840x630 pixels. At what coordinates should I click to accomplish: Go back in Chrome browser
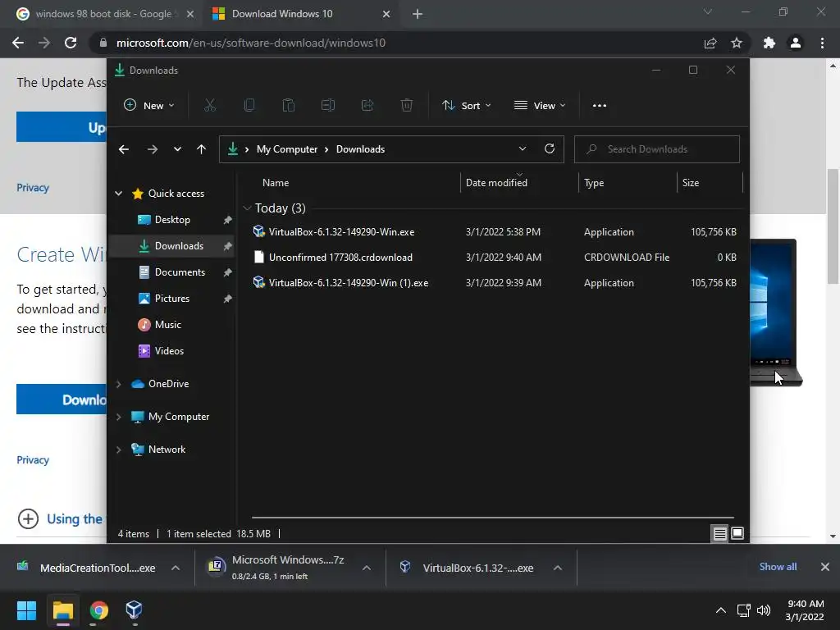point(18,43)
